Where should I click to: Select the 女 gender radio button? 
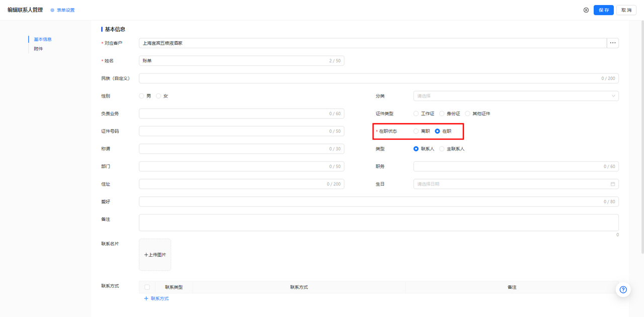coord(158,96)
